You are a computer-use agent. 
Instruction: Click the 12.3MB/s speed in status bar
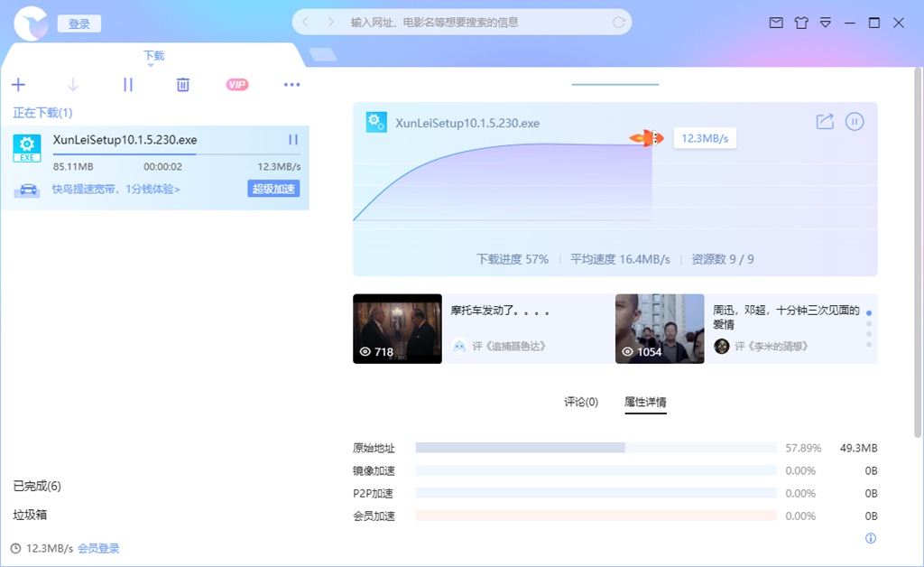click(50, 549)
